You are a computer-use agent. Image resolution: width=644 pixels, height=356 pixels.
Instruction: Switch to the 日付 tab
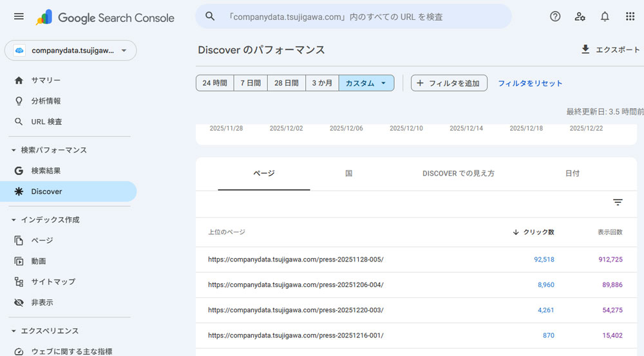point(572,173)
